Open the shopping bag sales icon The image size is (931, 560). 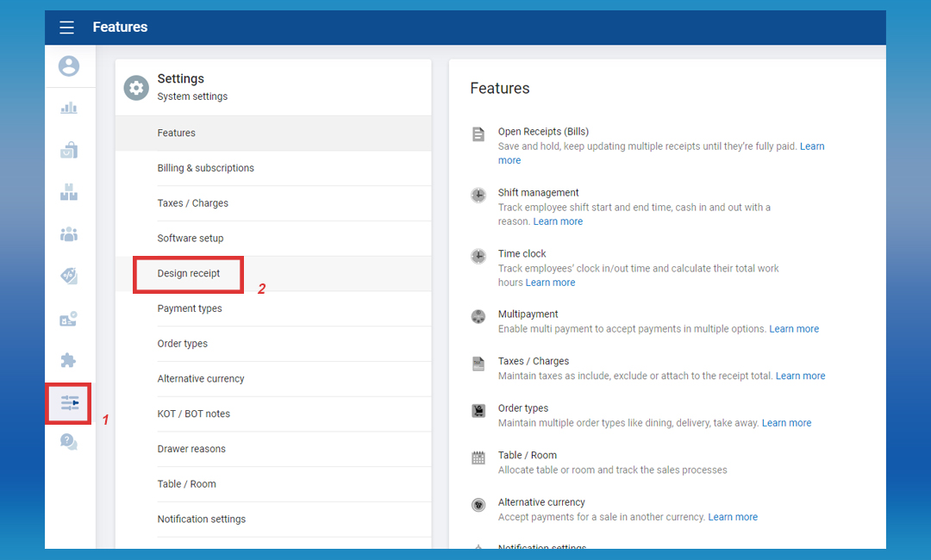69,150
